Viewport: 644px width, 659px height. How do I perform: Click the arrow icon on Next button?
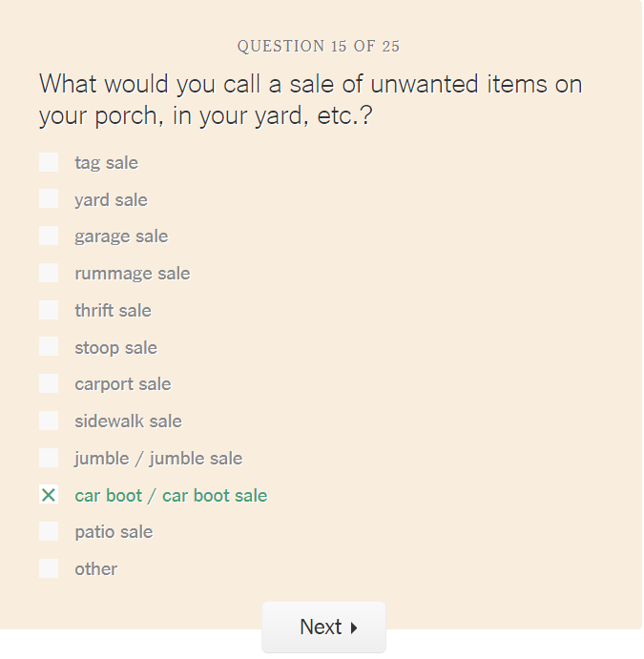(x=354, y=628)
